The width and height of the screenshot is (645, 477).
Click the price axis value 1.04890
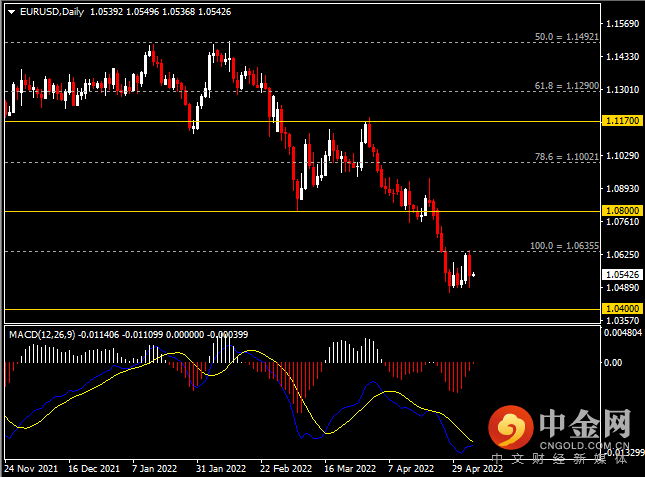click(x=622, y=287)
